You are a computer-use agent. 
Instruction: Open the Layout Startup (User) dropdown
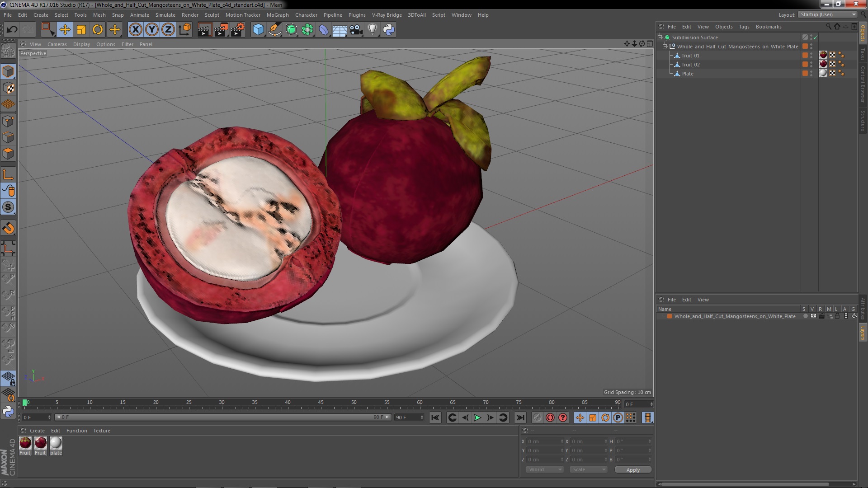(827, 14)
